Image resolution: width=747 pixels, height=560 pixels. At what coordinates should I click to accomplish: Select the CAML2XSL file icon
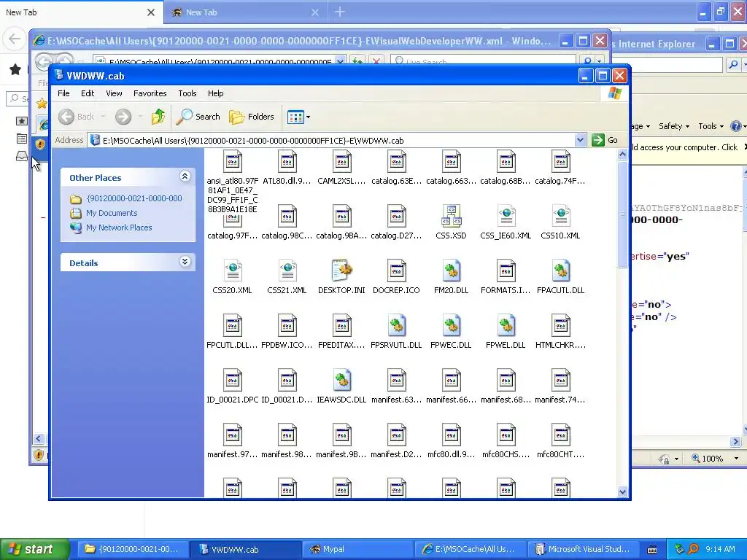point(341,162)
